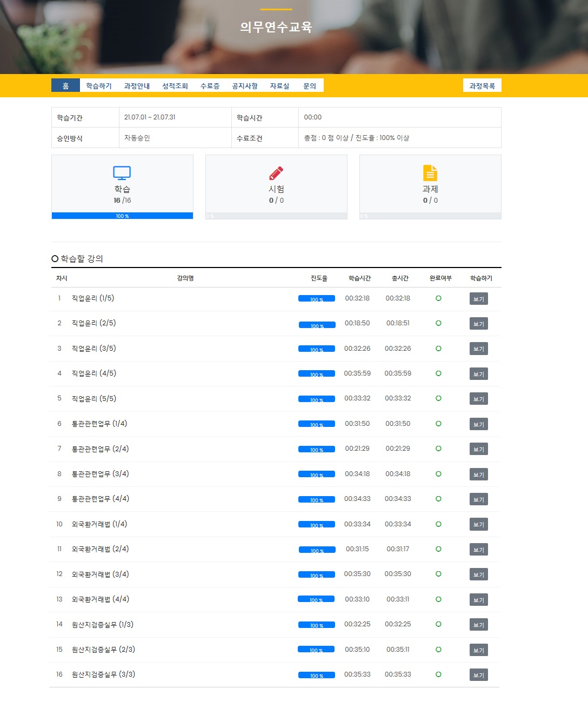Click the blue monitor 학습 icon
This screenshot has width=588, height=702.
point(122,173)
